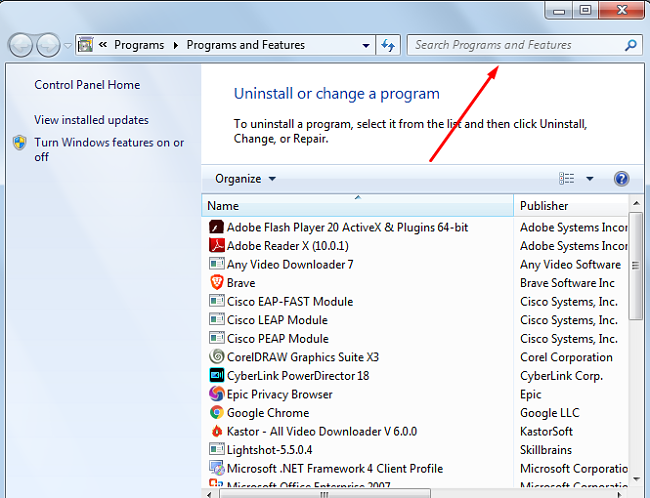Image resolution: width=650 pixels, height=498 pixels.
Task: Select Adobe Reader X (10.0.1) entry
Action: (x=288, y=246)
